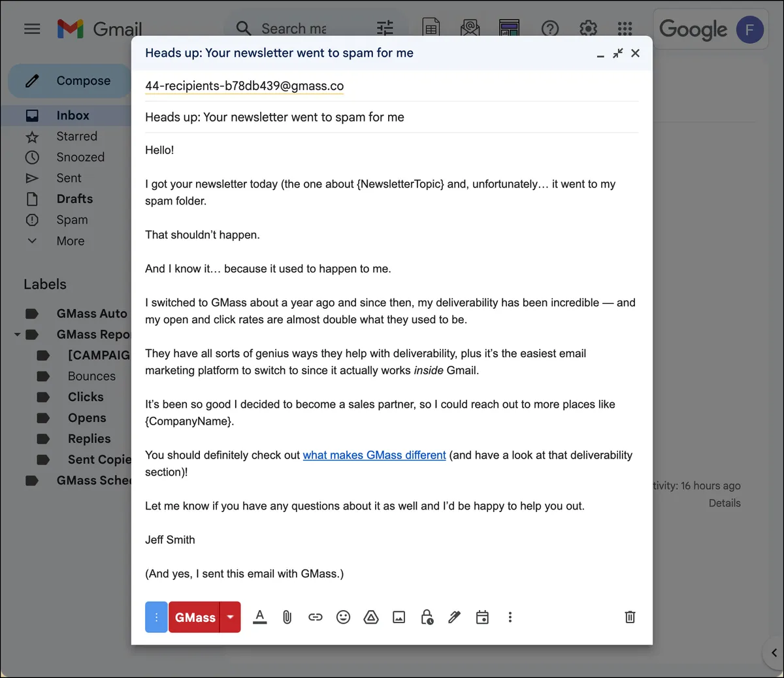
Task: Click the 'Jeff Smith' signature text
Action: (x=170, y=540)
